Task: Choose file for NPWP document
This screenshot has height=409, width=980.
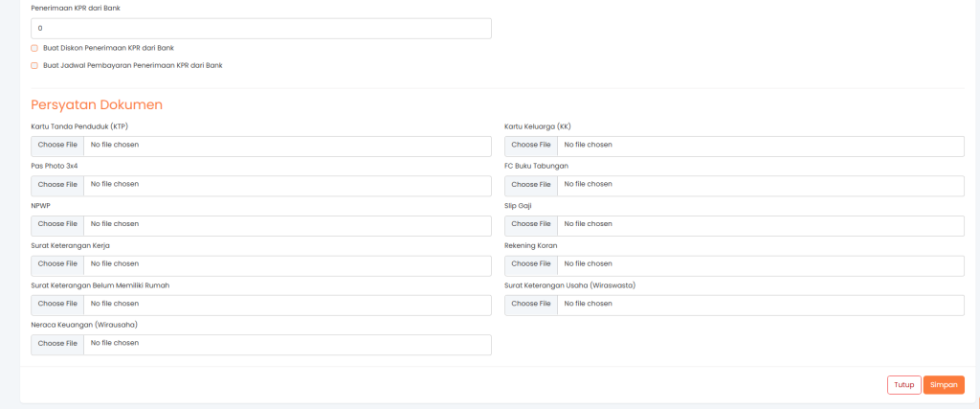Action: [x=57, y=224]
